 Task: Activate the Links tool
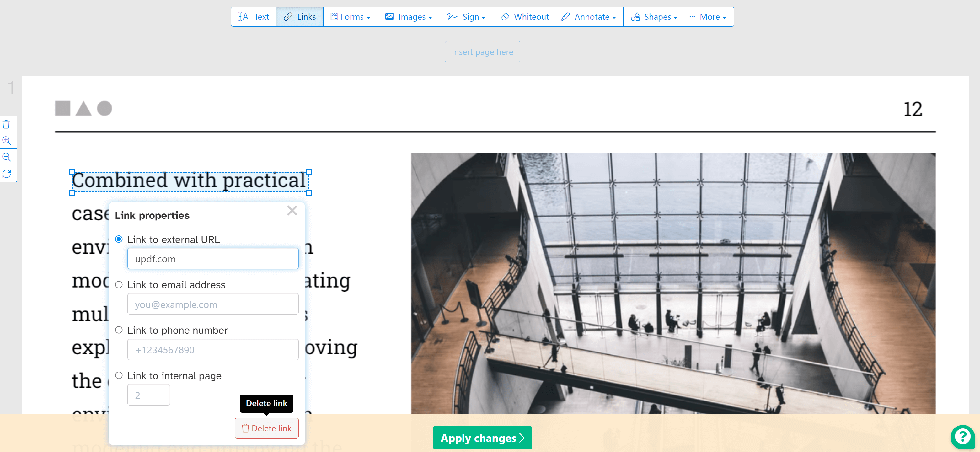[x=300, y=17]
